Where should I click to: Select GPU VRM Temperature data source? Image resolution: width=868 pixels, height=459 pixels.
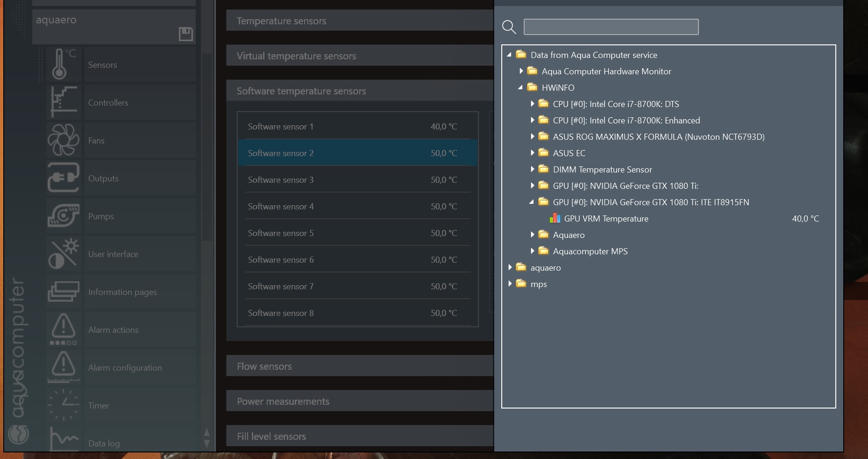pos(606,219)
